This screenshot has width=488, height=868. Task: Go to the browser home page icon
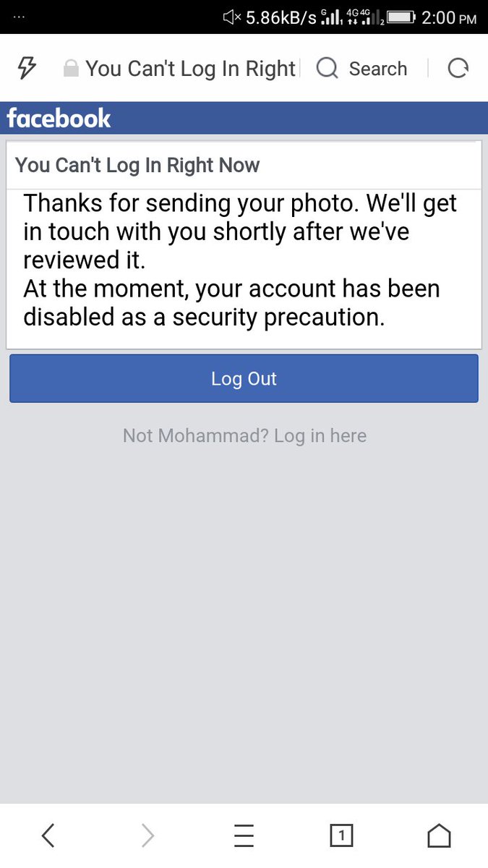tap(439, 836)
